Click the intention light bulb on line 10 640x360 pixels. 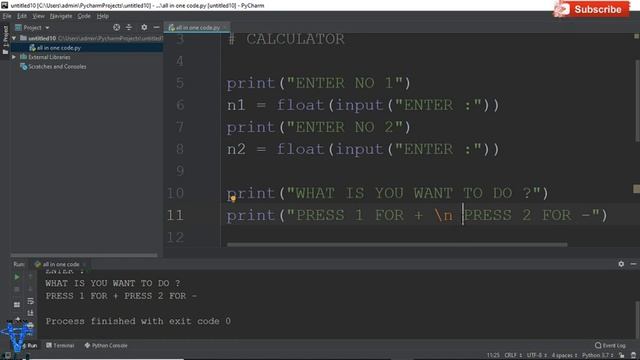coord(233,199)
